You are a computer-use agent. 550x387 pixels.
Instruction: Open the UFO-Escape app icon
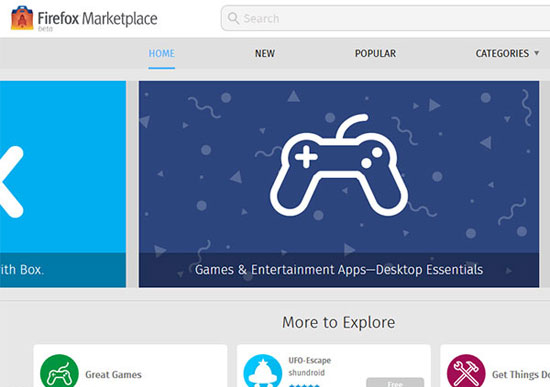[x=263, y=371]
